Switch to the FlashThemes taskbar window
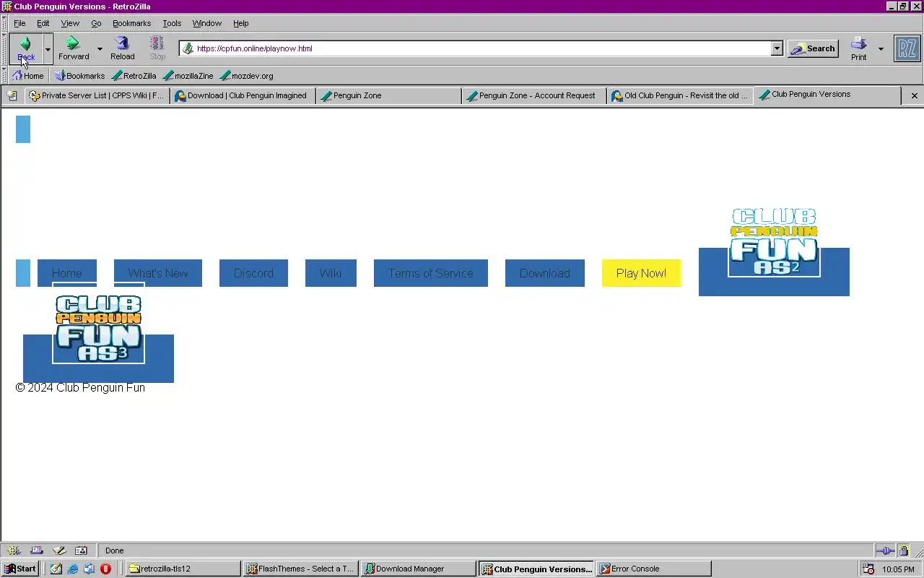The height and width of the screenshot is (578, 924). point(301,569)
